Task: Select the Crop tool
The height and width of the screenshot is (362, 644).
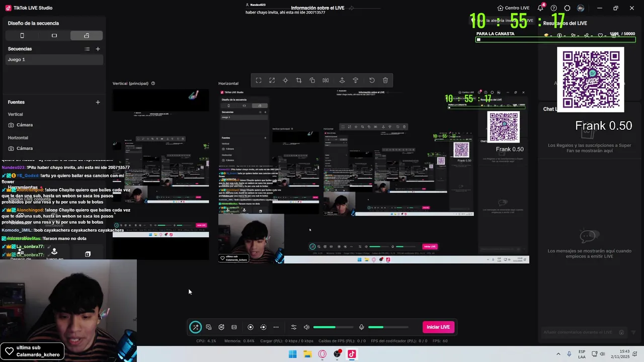Action: (x=299, y=80)
